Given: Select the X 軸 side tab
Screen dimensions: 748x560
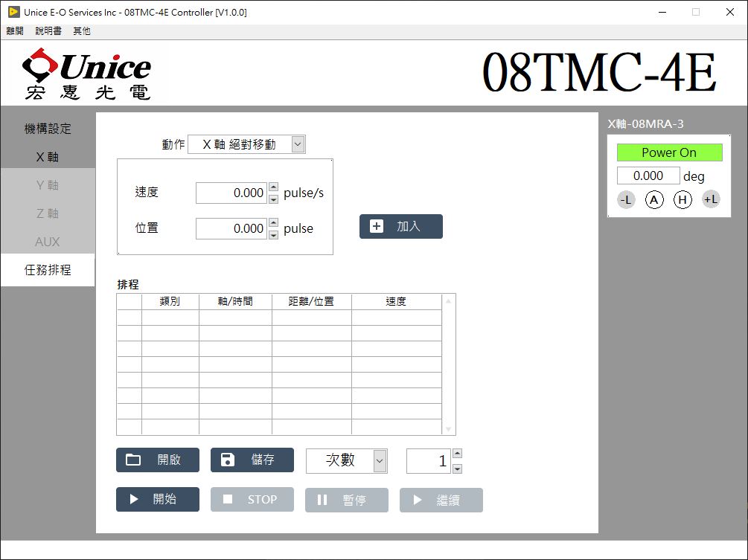Looking at the screenshot, I should click(48, 157).
